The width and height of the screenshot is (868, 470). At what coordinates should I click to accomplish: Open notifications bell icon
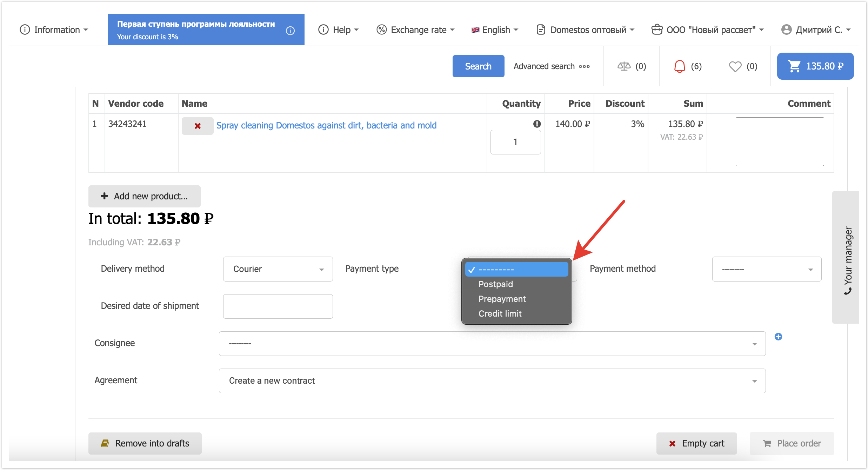point(679,66)
